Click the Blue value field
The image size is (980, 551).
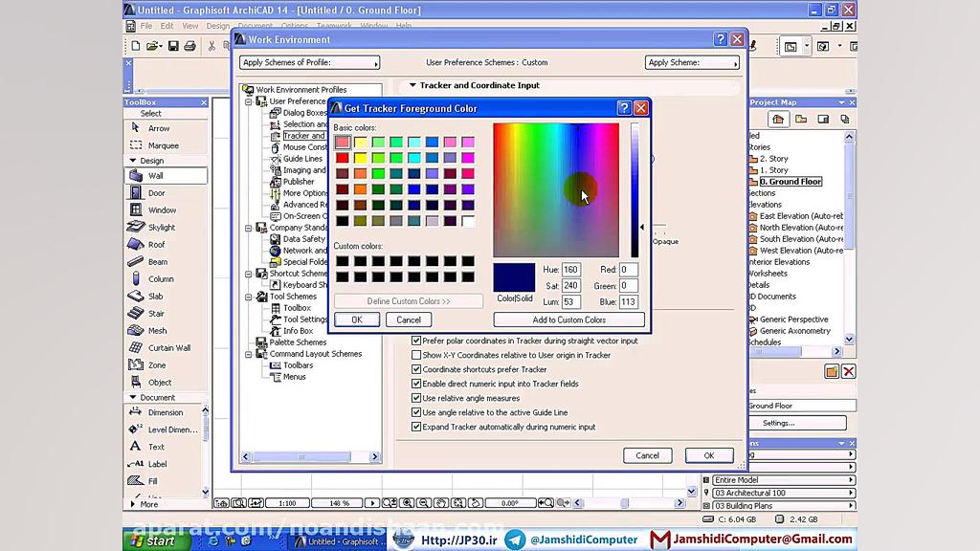coord(628,302)
